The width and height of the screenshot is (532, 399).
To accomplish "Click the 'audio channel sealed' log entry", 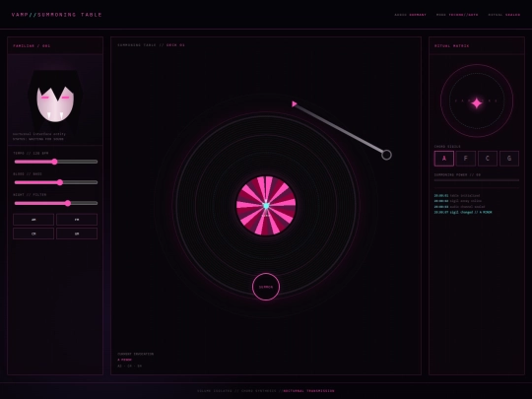I will point(459,207).
